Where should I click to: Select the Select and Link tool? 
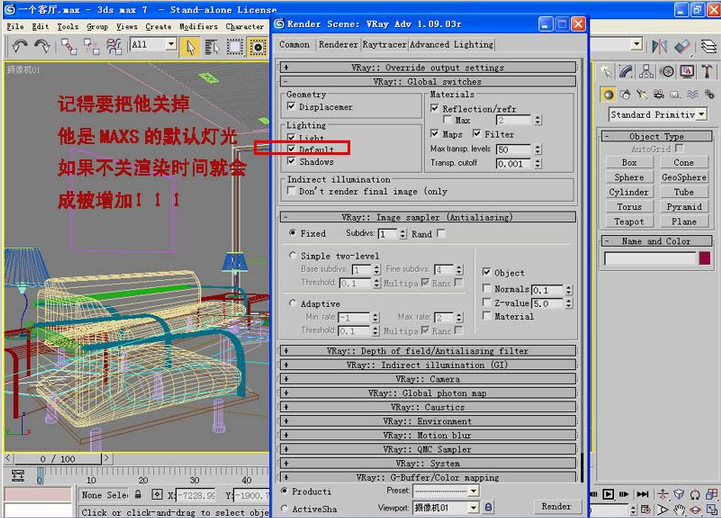(69, 46)
